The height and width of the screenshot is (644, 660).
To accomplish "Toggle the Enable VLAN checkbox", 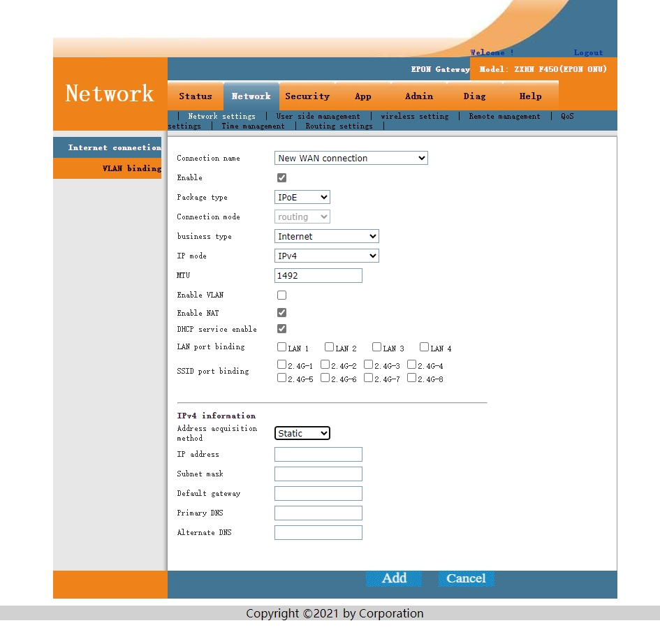I will 281,295.
